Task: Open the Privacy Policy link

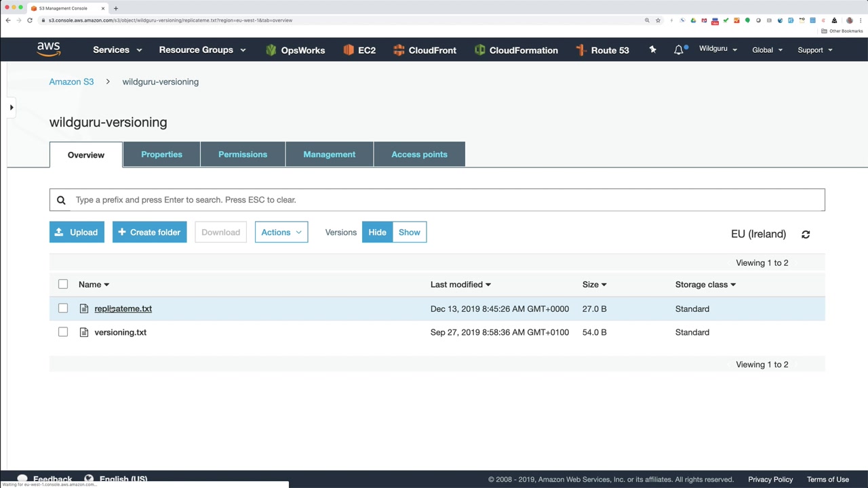Action: [770, 479]
